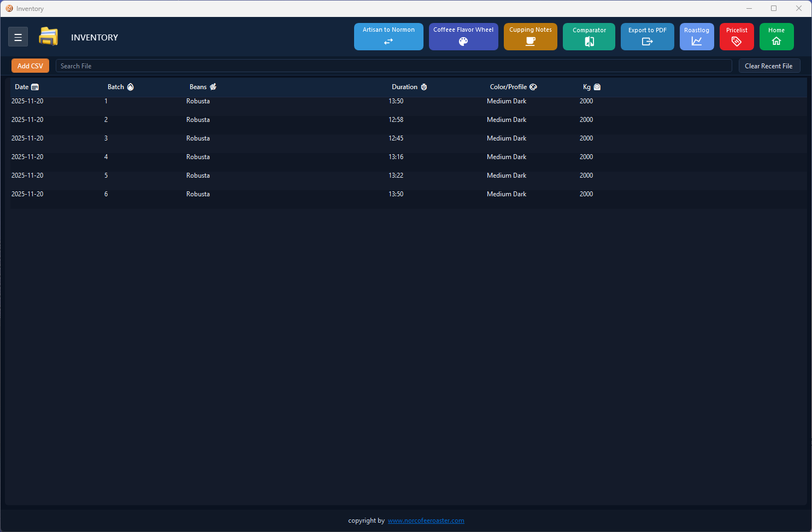Open the Coffee Flavor Wheel palette icon
The height and width of the screenshot is (532, 812).
(x=463, y=41)
